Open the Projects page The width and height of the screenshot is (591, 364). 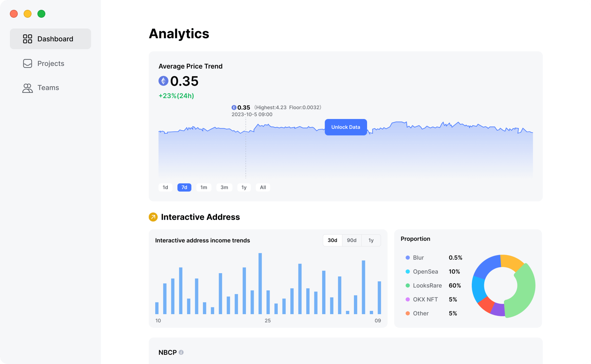[51, 64]
